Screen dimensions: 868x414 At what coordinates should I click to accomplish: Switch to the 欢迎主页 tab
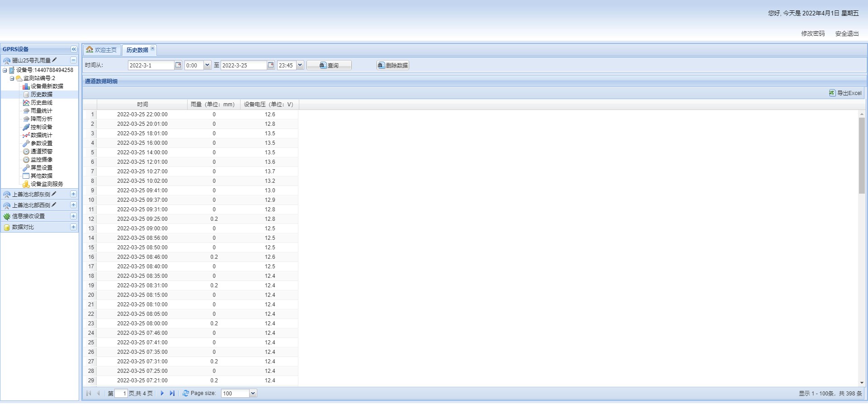point(102,50)
